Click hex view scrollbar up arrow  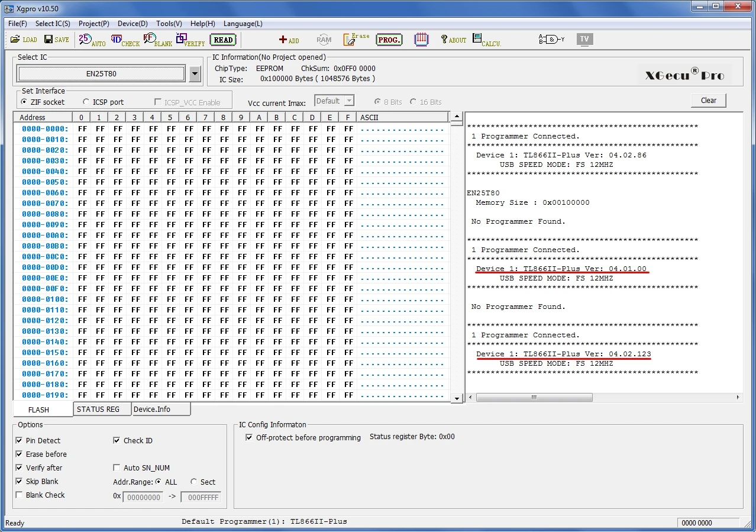pyautogui.click(x=456, y=117)
